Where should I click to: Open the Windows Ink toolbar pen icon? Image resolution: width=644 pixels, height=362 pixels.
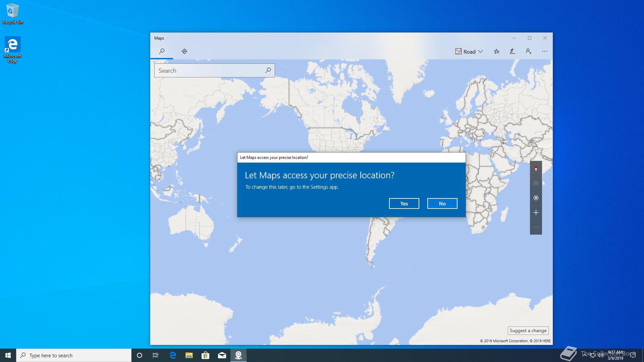512,51
